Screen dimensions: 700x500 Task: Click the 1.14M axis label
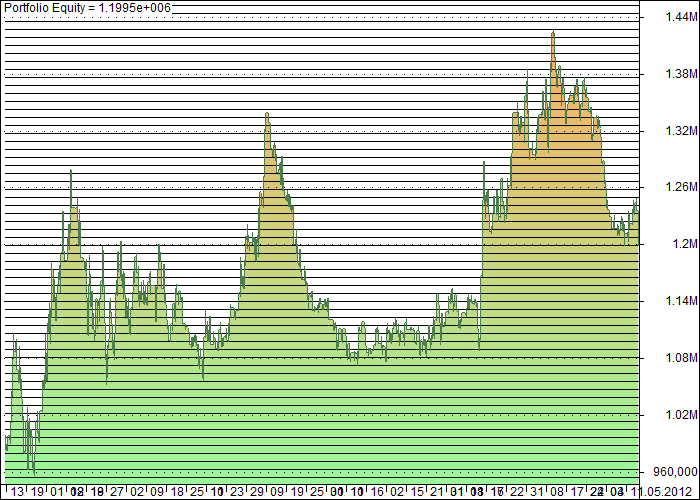pyautogui.click(x=681, y=301)
